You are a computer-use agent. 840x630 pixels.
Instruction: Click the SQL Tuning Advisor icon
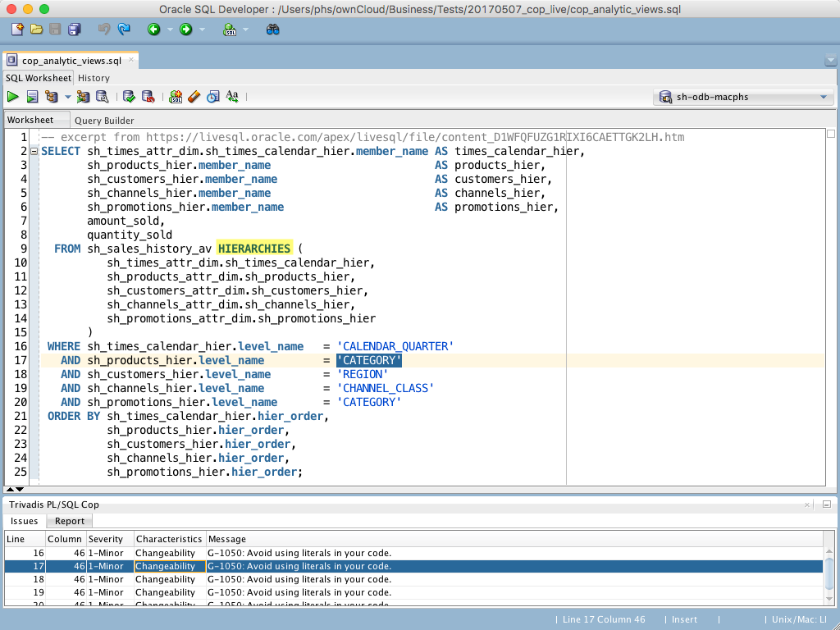pyautogui.click(x=102, y=97)
